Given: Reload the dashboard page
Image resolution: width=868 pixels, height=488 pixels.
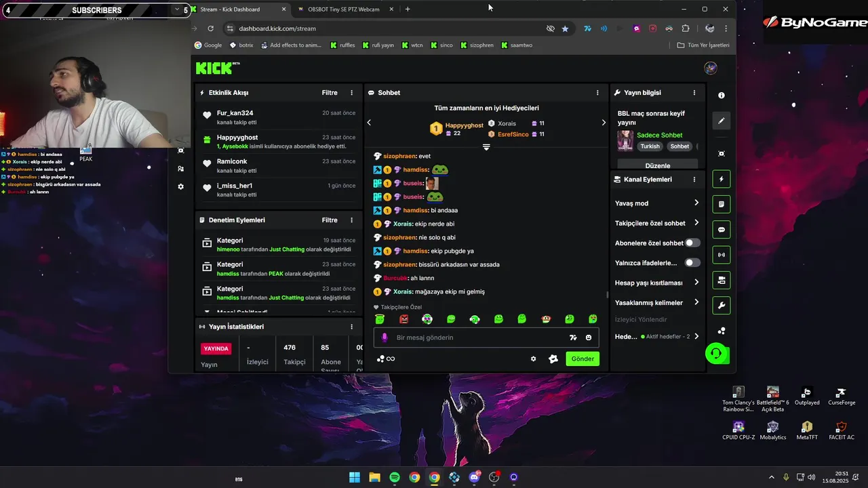Looking at the screenshot, I should point(210,28).
